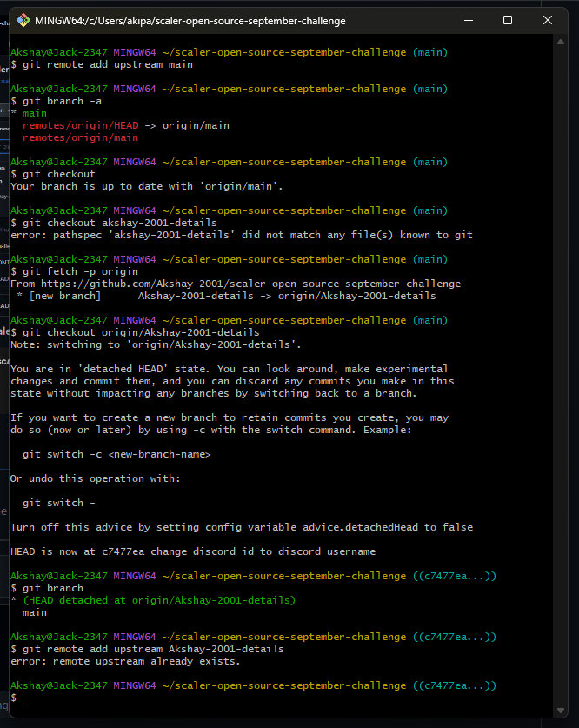Click 'git checkout akshay-2001-details' command
The width and height of the screenshot is (579, 728).
[x=120, y=223]
